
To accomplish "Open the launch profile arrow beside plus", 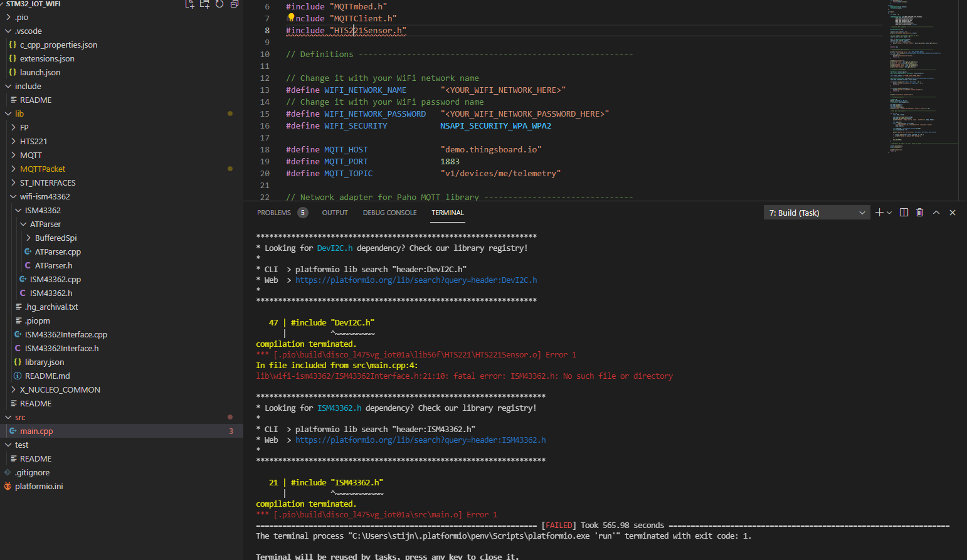I will point(889,213).
